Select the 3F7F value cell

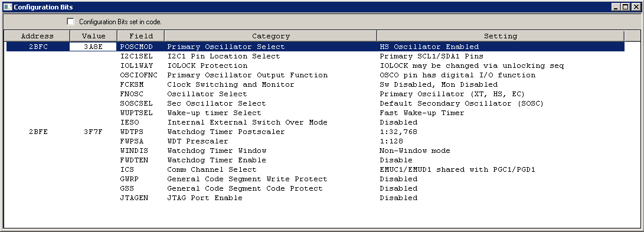click(93, 132)
